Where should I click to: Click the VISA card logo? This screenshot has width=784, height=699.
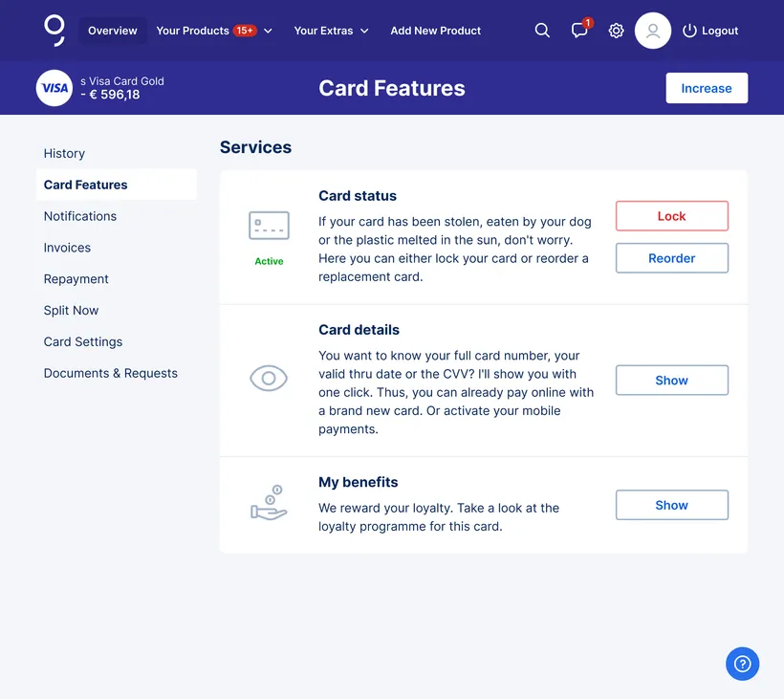(54, 88)
